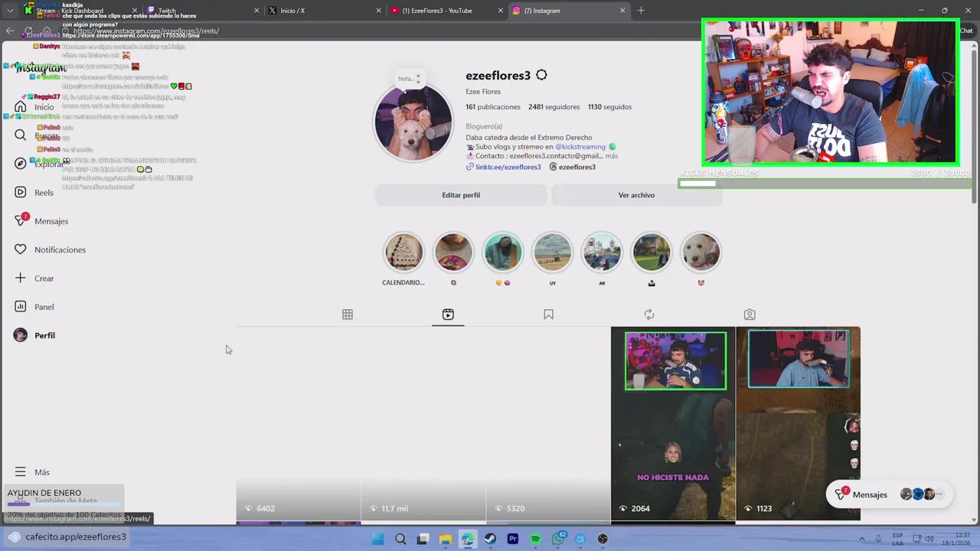Switch to saved bookmark tab
Viewport: 980px width, 551px height.
tap(548, 315)
